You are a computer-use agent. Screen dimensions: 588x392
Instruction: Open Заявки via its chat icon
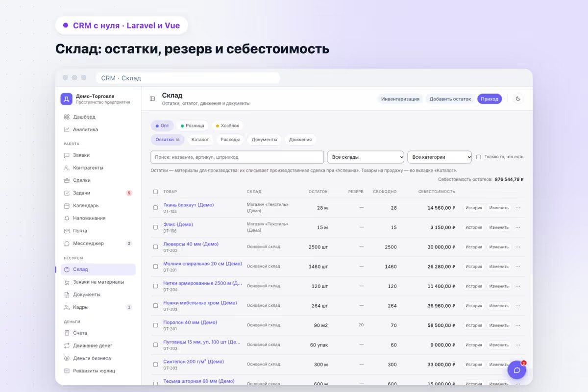[67, 155]
